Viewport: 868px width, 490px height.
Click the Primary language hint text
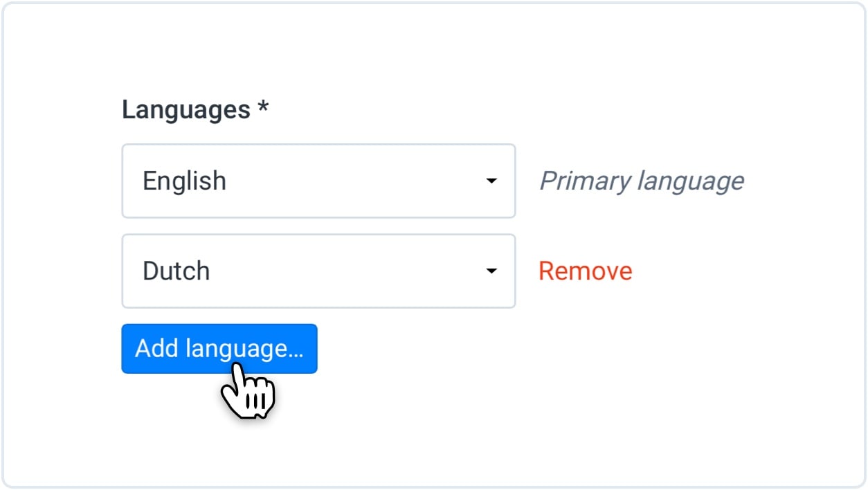point(641,181)
